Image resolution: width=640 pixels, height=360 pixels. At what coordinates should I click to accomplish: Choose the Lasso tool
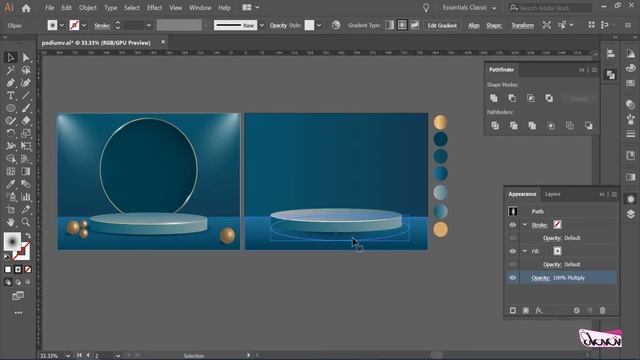point(26,70)
